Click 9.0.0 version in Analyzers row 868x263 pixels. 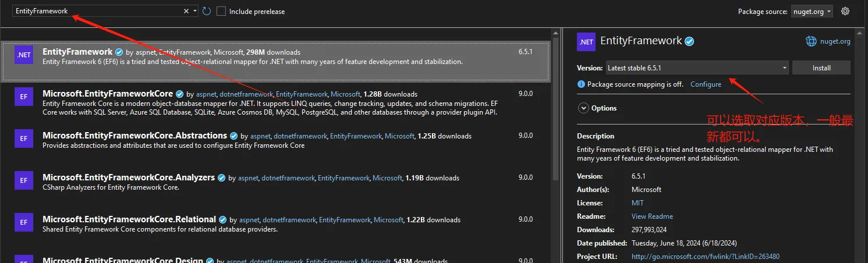point(526,177)
